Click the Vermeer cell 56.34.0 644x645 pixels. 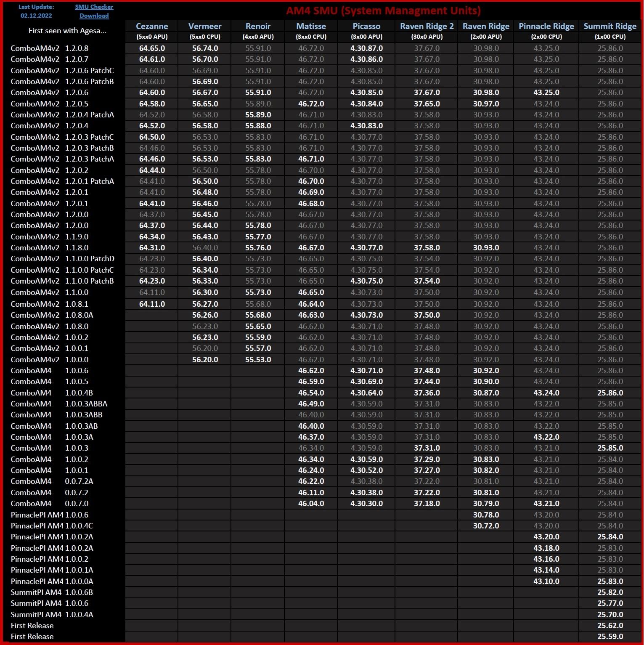[205, 270]
